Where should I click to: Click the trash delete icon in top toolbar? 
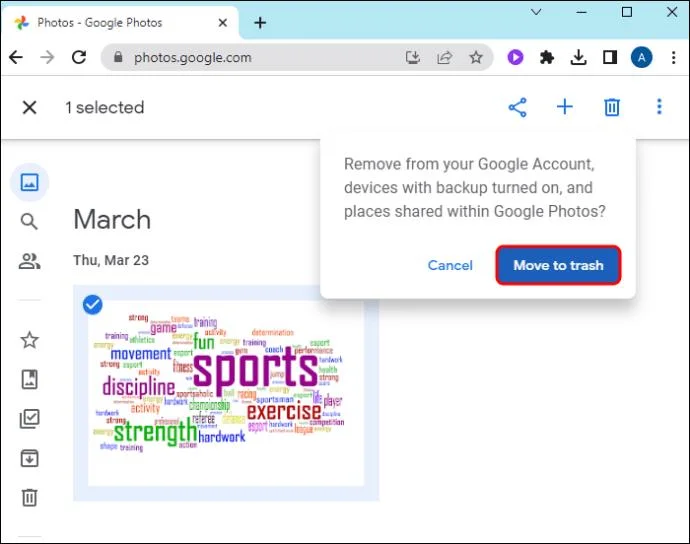click(x=612, y=107)
